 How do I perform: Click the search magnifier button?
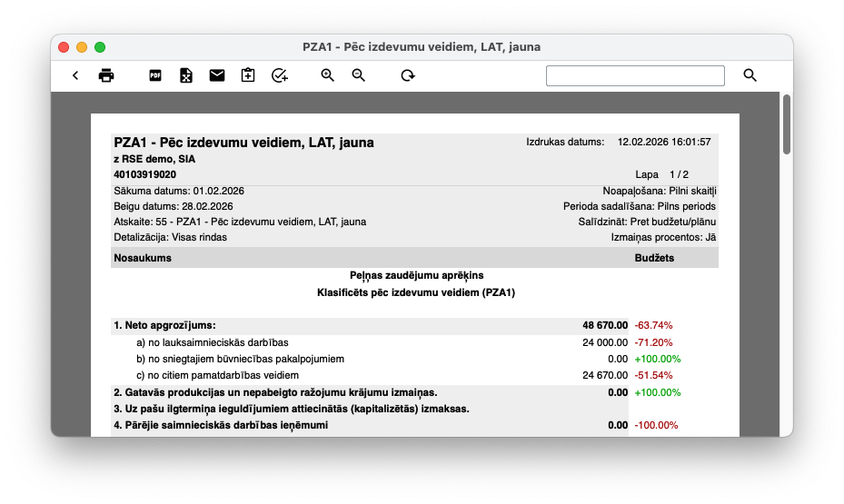point(750,75)
